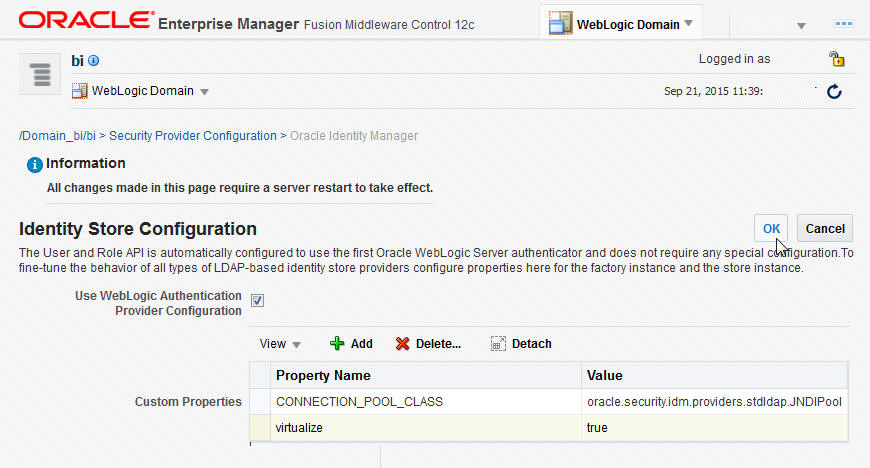
Task: Click the Oracle logo
Action: click(86, 20)
